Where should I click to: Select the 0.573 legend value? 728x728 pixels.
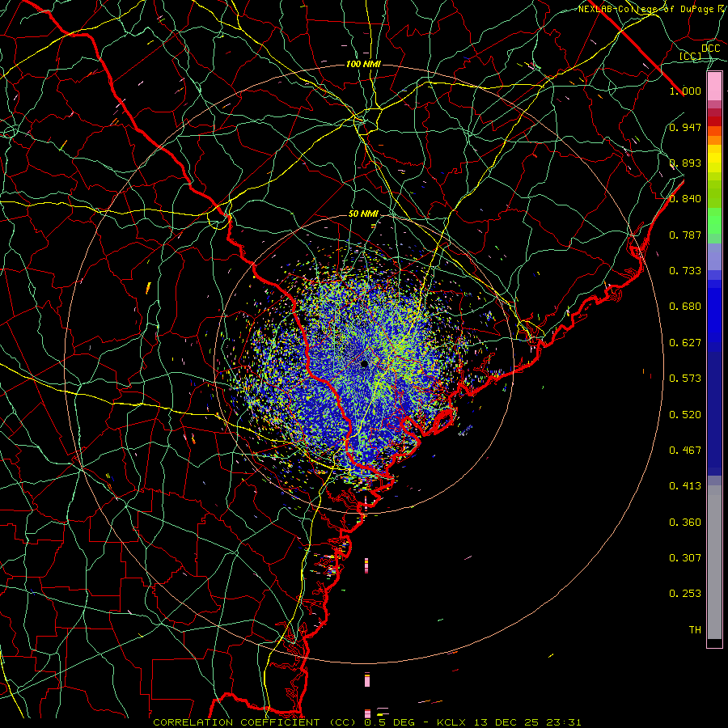[685, 379]
